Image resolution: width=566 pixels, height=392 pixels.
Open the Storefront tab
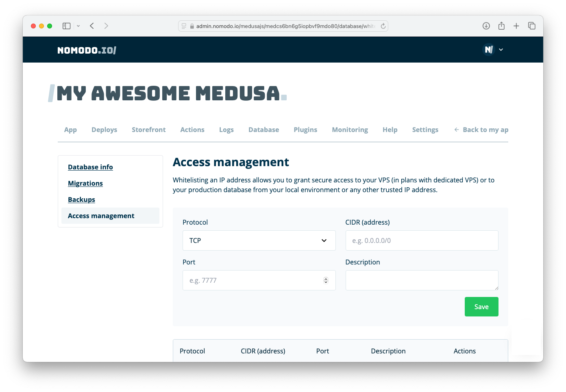[x=148, y=130]
